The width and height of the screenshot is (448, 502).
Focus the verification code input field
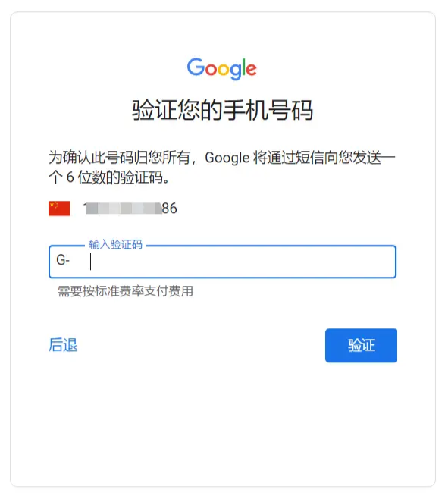pyautogui.click(x=222, y=262)
